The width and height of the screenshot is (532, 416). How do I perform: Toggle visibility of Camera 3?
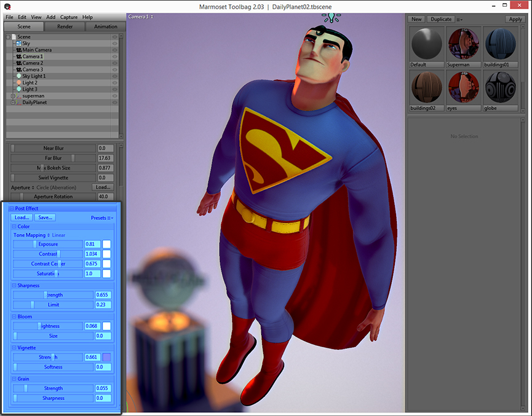(x=114, y=69)
